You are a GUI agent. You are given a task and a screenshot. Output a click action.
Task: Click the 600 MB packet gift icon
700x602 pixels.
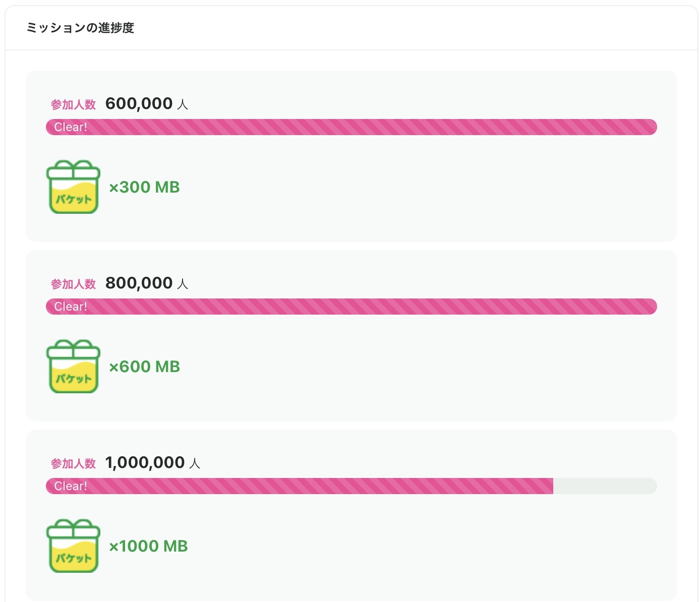(x=73, y=367)
